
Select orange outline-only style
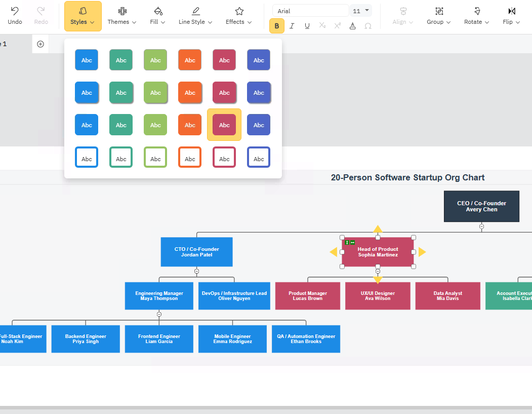pos(190,157)
